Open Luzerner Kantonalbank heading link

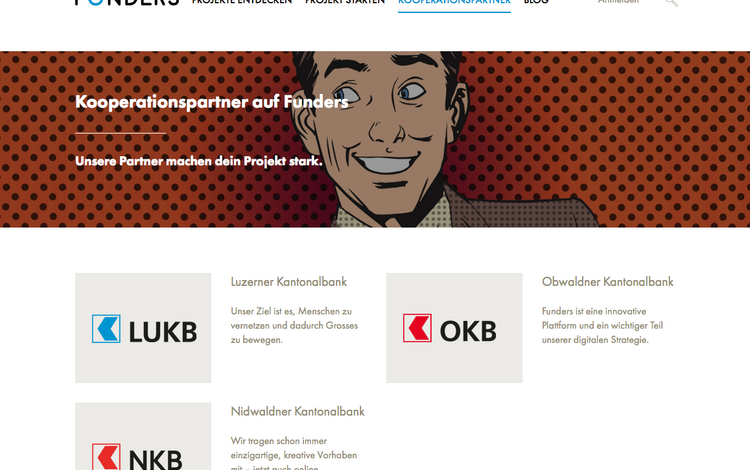pyautogui.click(x=288, y=282)
